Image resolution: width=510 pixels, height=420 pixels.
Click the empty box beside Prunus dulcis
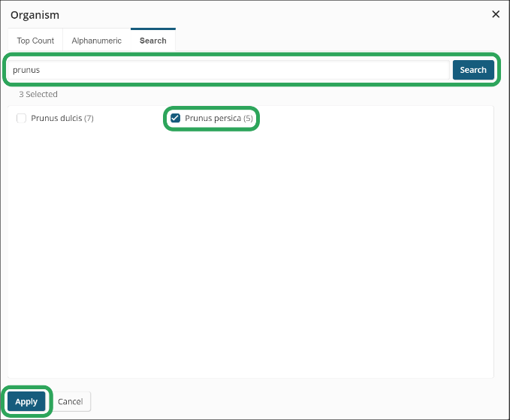coord(22,118)
